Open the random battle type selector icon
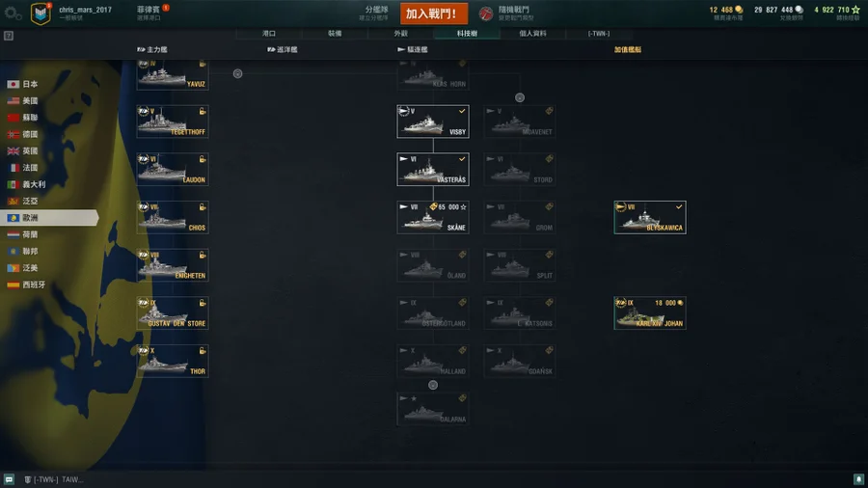This screenshot has width=868, height=488. click(x=485, y=14)
